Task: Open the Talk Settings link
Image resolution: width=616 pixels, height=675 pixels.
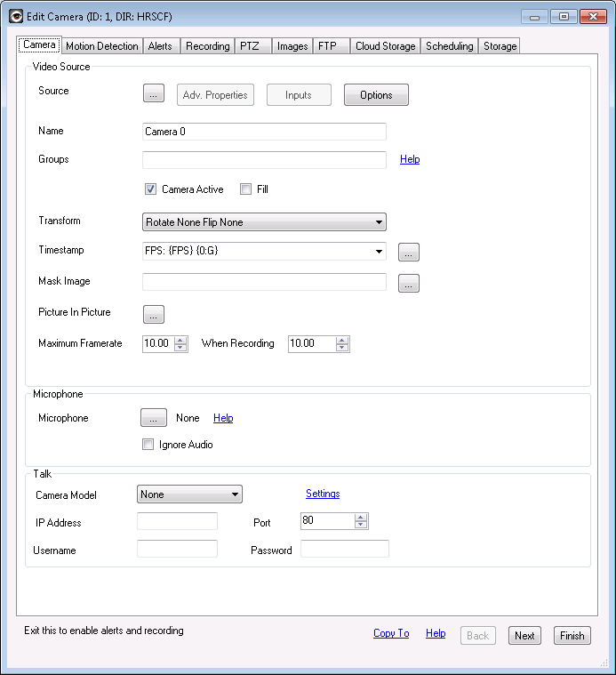Action: point(323,494)
